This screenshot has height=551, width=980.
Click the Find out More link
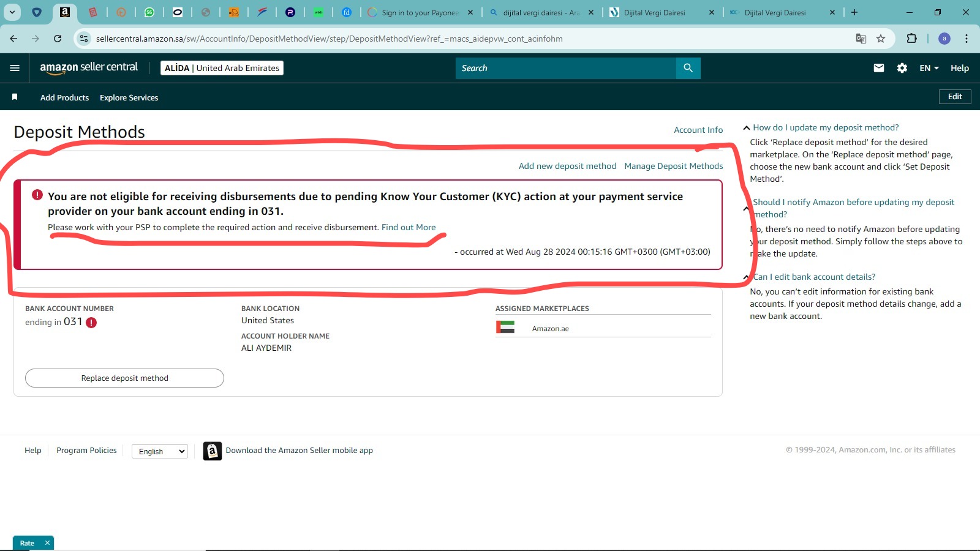tap(409, 227)
